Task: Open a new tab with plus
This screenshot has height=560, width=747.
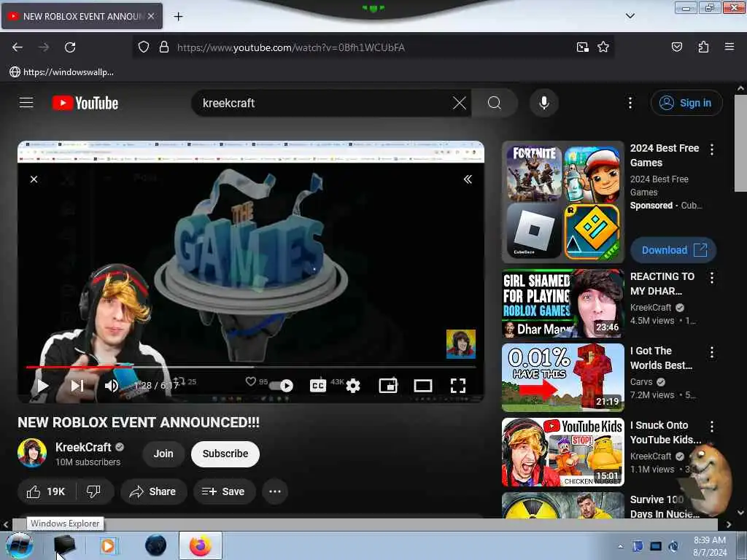Action: point(178,17)
